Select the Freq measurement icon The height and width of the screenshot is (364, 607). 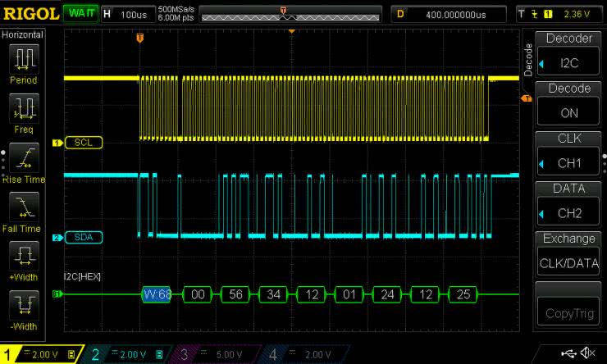point(25,108)
